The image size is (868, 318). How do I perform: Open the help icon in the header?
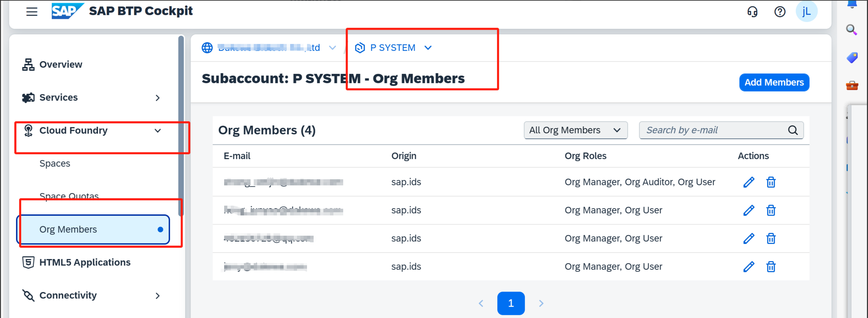point(780,11)
